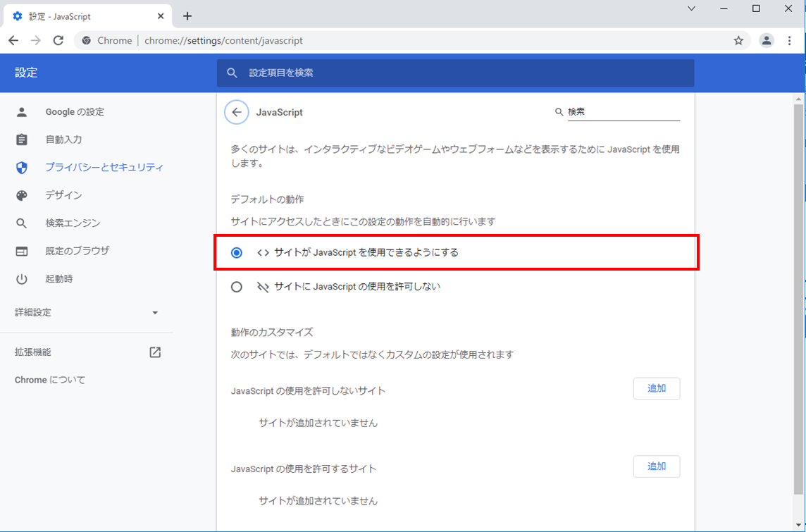Image resolution: width=806 pixels, height=532 pixels.
Task: Click the 設定 header title
Action: click(x=26, y=73)
